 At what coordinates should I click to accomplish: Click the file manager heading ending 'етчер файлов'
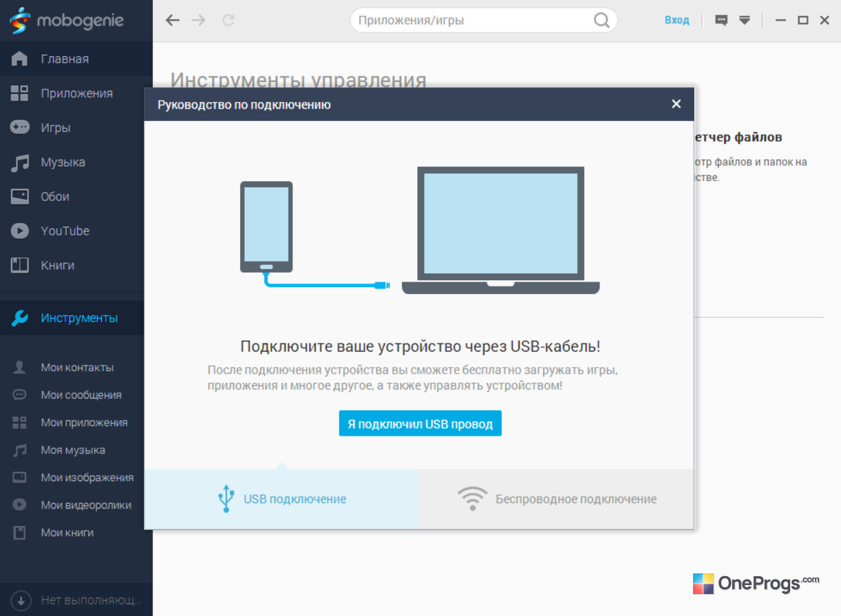coord(738,138)
